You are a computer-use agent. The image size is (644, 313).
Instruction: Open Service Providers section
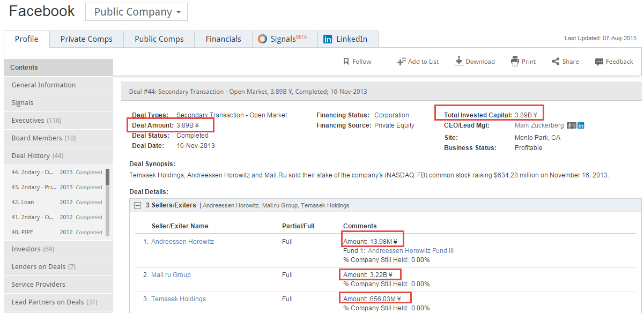(58, 285)
